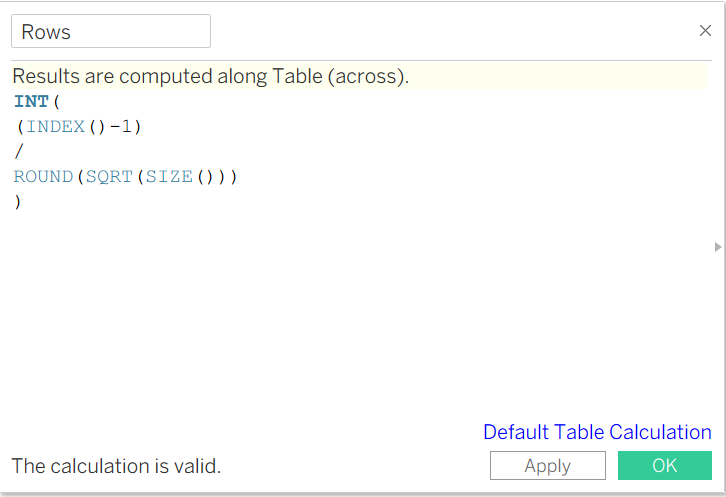Click the ROUND function in the formula
The image size is (726, 497).
43,177
